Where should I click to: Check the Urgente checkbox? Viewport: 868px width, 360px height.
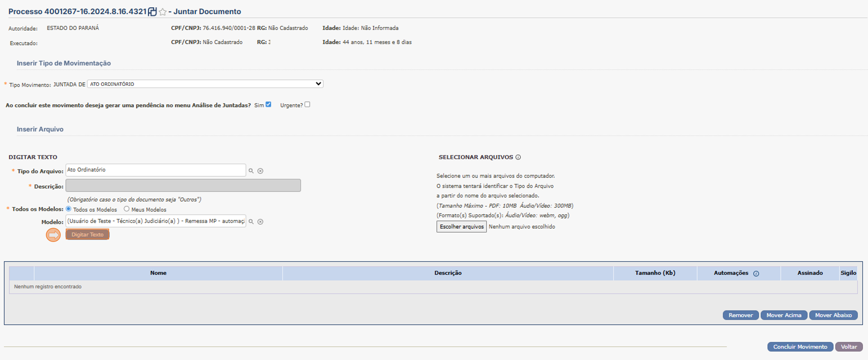pos(307,104)
